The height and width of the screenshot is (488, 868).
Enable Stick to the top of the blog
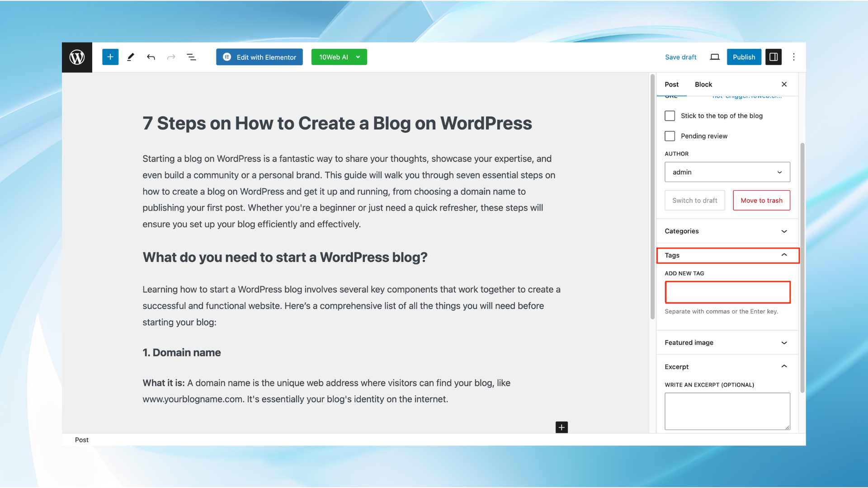click(670, 116)
